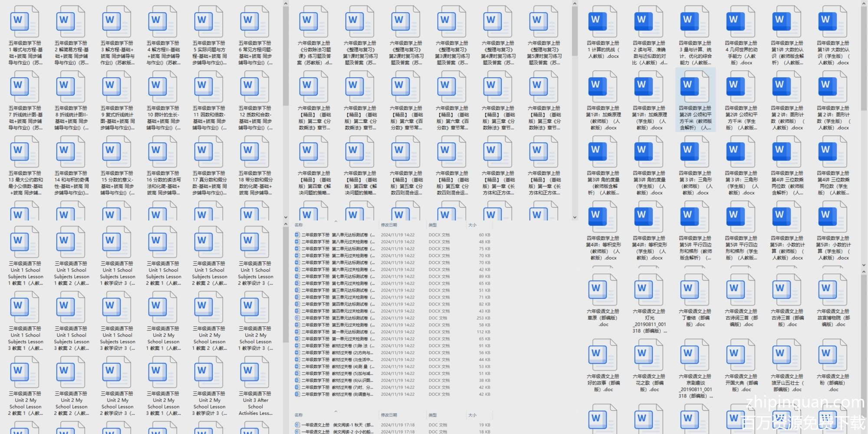This screenshot has height=434, width=868.
Task: Sort 二年级数学下册 list by 修改日期 header
Action: click(x=389, y=225)
